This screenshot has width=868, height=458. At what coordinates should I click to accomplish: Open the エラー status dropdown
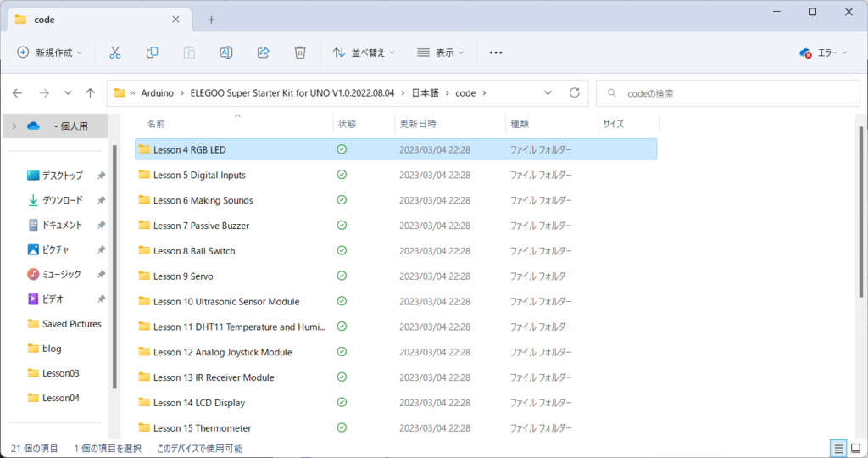pos(824,53)
